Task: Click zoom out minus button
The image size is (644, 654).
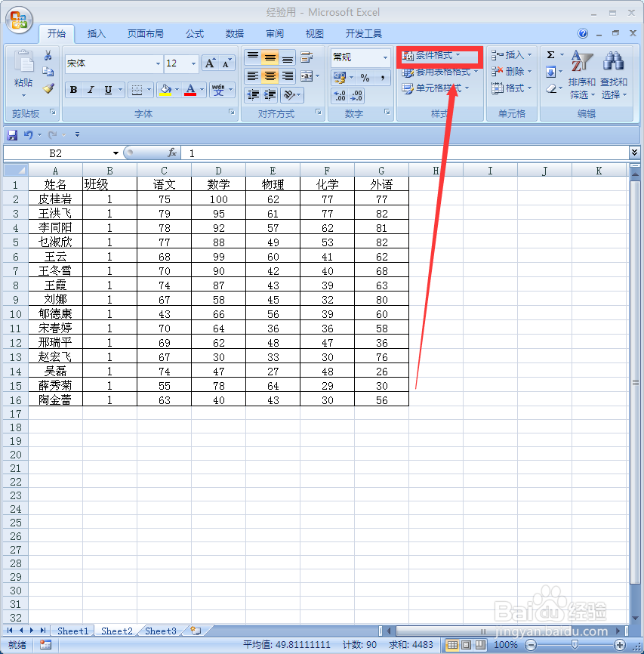Action: tap(531, 645)
